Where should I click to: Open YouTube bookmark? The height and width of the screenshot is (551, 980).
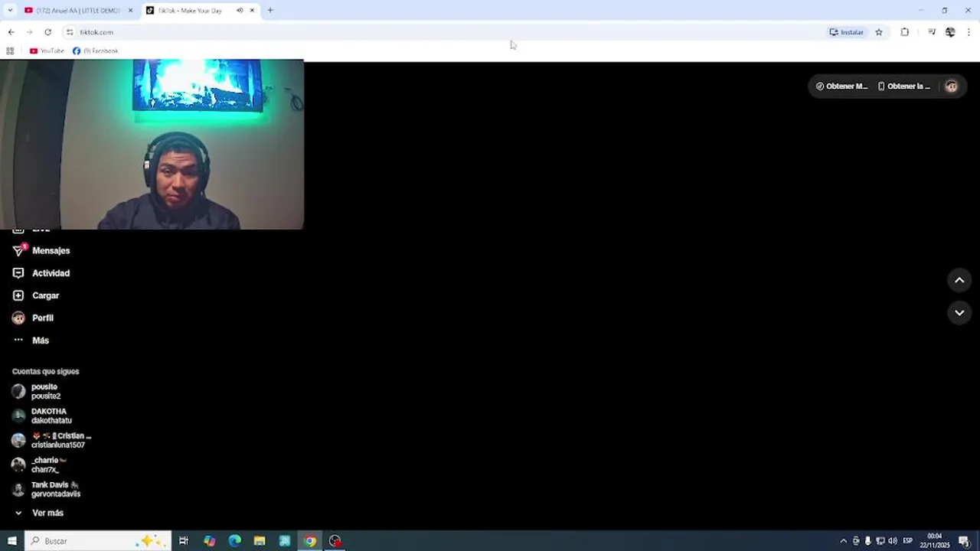[x=47, y=51]
